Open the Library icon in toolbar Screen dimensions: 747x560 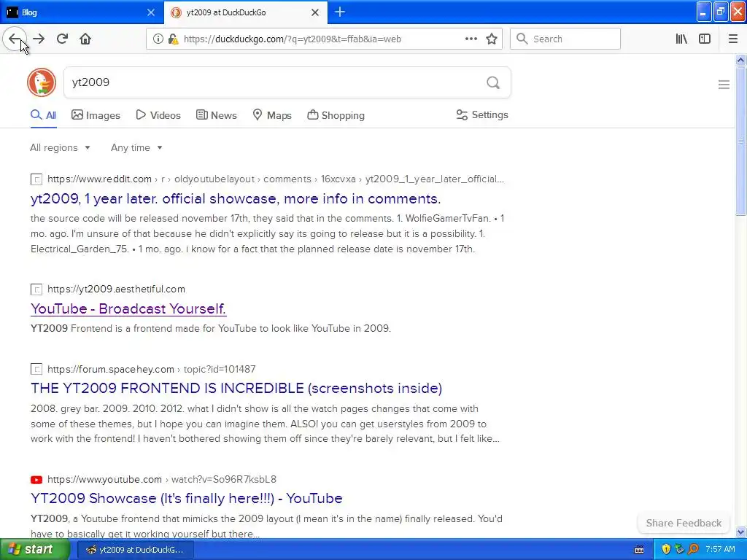(681, 39)
